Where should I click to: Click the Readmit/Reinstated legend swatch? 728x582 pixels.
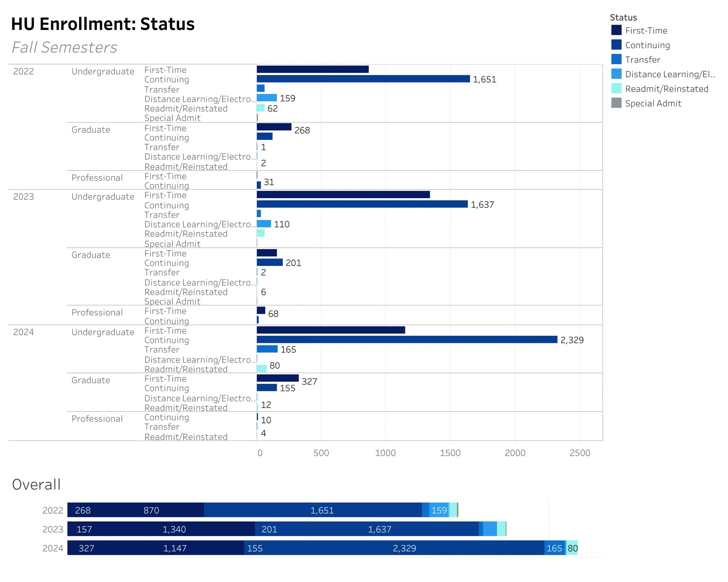point(616,88)
